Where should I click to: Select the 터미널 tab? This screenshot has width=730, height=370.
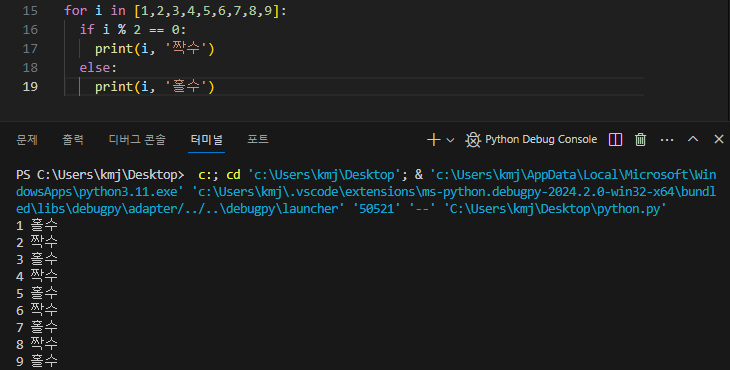207,139
